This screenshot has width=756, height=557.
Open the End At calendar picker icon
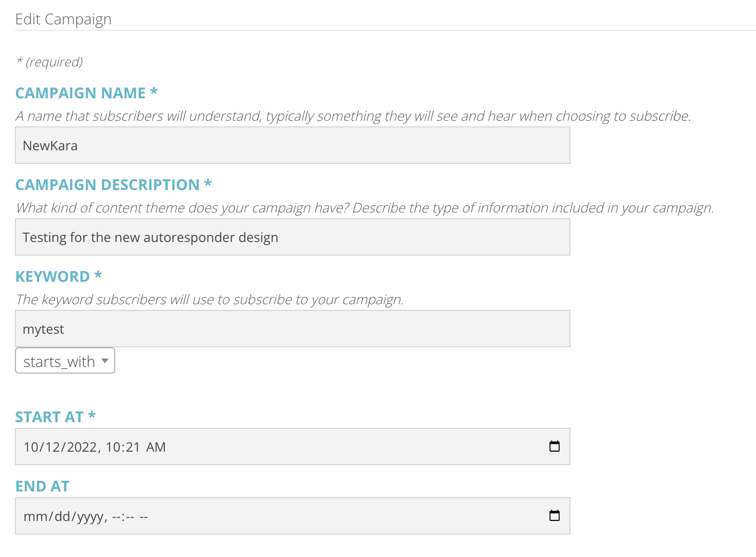click(554, 516)
